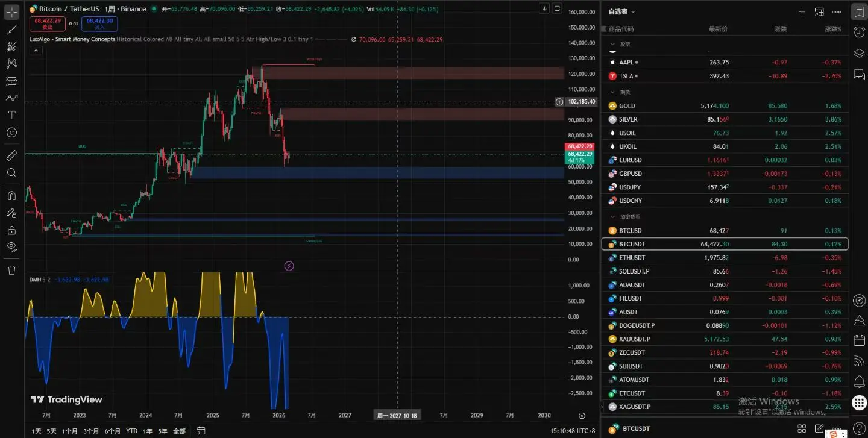Toggle magnet mode for drawings
The width and height of the screenshot is (868, 438).
point(11,195)
